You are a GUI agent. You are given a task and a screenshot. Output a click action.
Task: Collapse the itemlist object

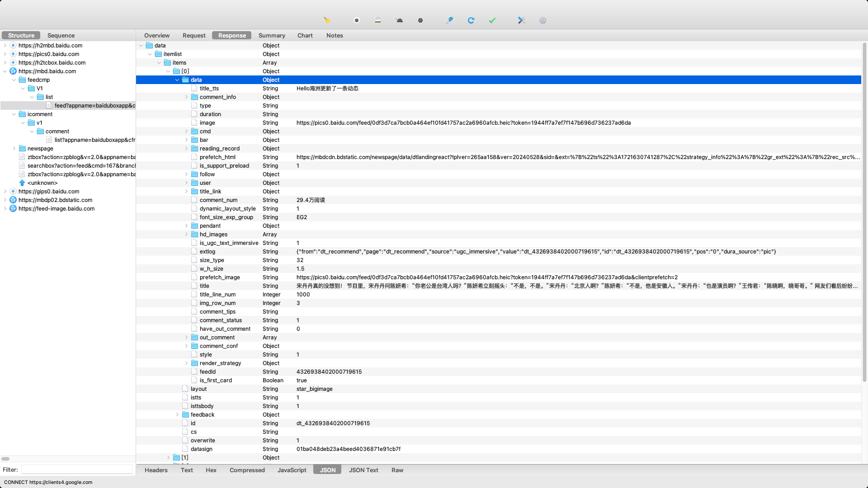coord(150,54)
